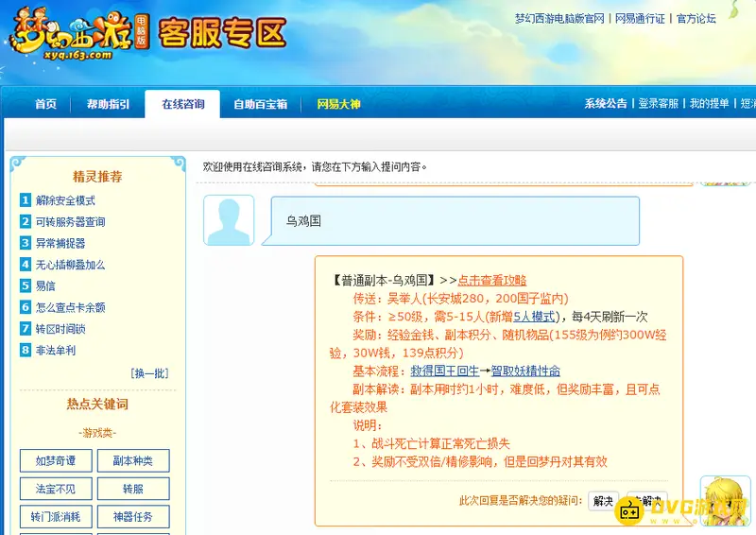
Task: Select recommendation 4 无心插柳叠加么
Action: click(x=70, y=265)
